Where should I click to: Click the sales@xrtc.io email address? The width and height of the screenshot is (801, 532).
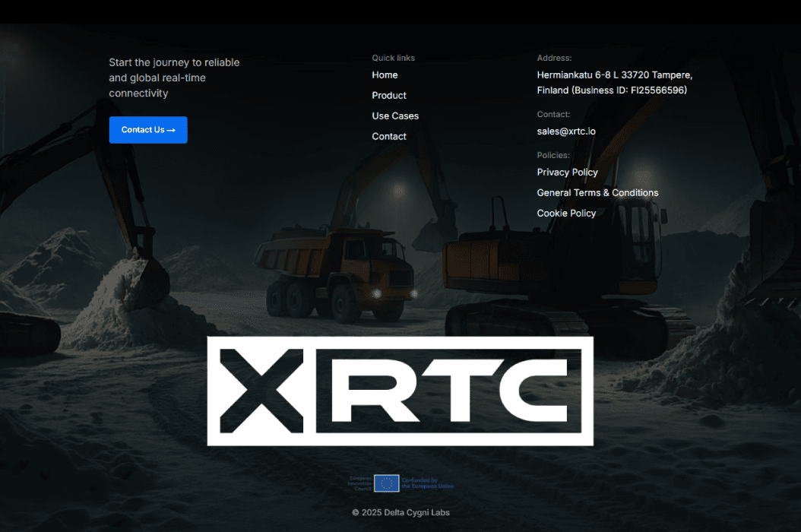pyautogui.click(x=566, y=131)
